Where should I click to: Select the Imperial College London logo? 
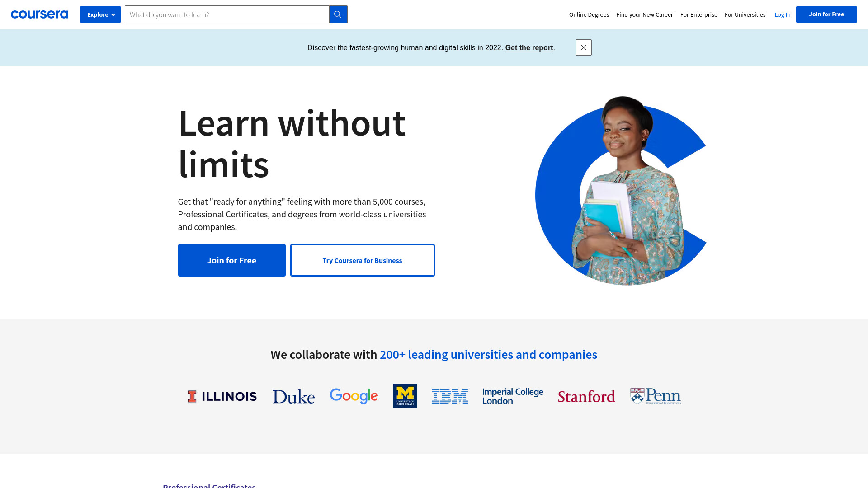513,396
